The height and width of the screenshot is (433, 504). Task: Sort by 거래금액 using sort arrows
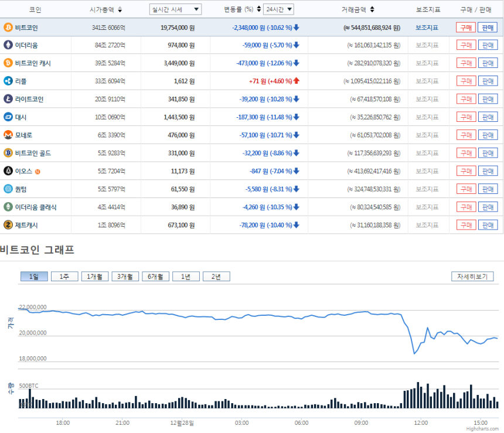coord(372,9)
